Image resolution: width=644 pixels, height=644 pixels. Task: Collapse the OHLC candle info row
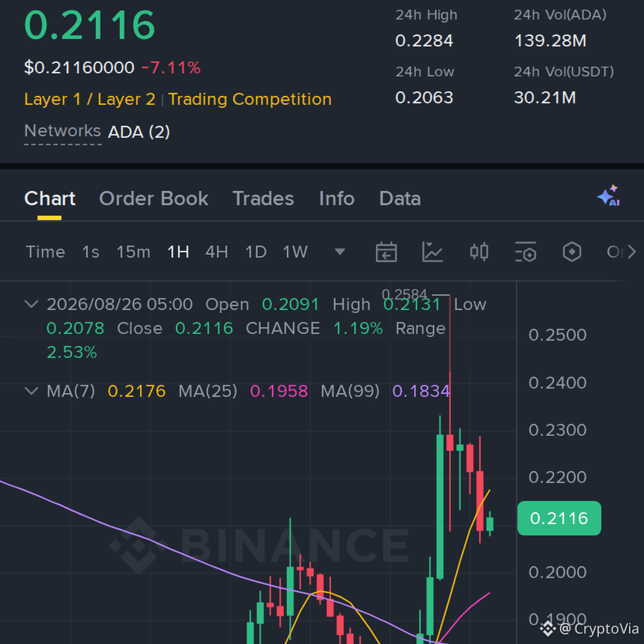pos(32,304)
